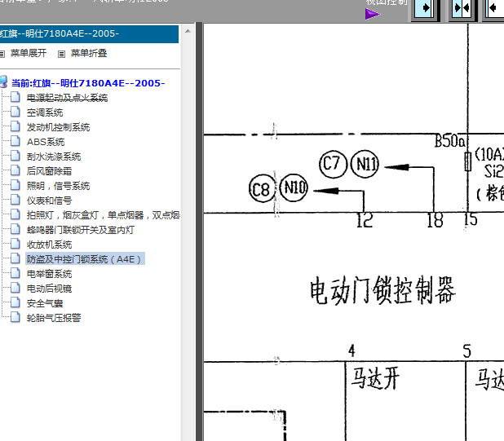504x441 pixels.
Task: Select the 红旗--明仕7180A4E--2005- header bar
Action: 89,33
